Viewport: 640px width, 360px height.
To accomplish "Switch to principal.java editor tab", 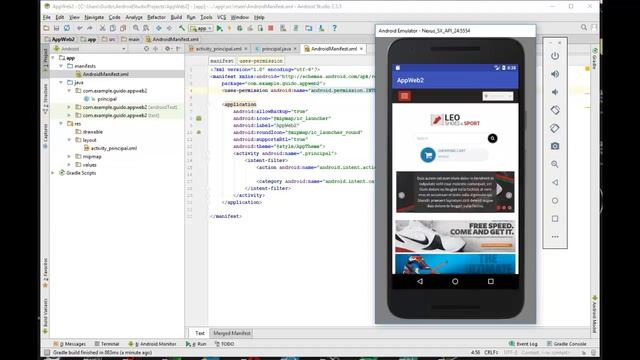I will [276, 49].
